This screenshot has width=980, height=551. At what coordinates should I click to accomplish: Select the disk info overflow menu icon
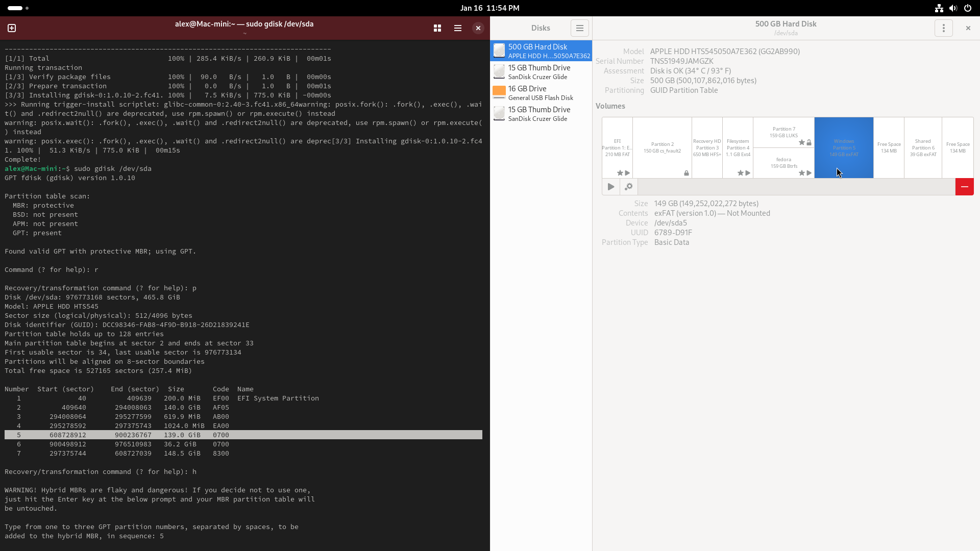coord(944,28)
